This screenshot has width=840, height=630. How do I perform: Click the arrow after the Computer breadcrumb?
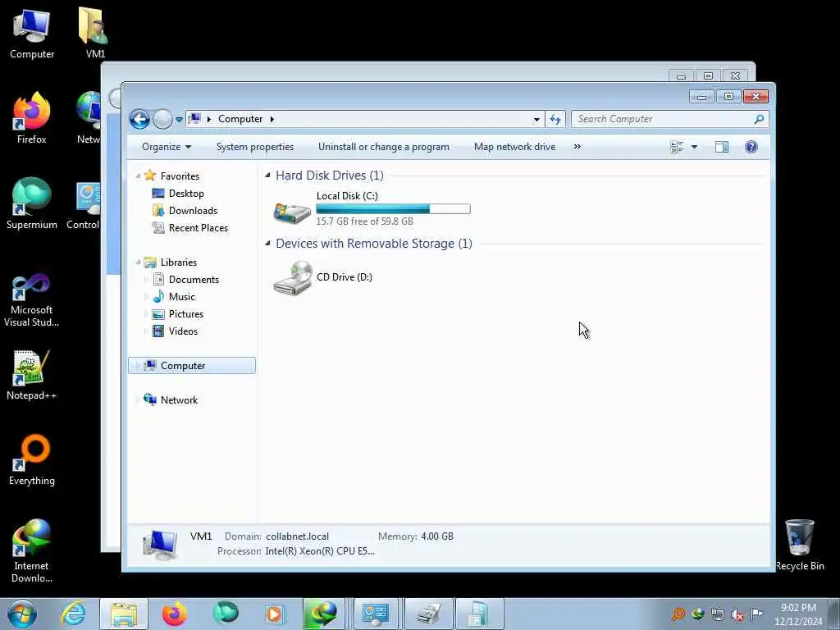272,119
